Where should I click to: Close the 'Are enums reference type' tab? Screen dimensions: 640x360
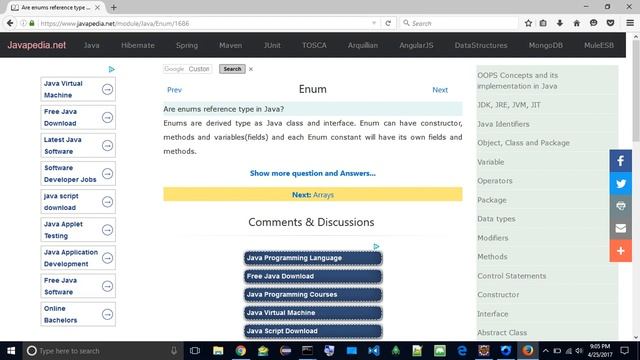point(97,7)
